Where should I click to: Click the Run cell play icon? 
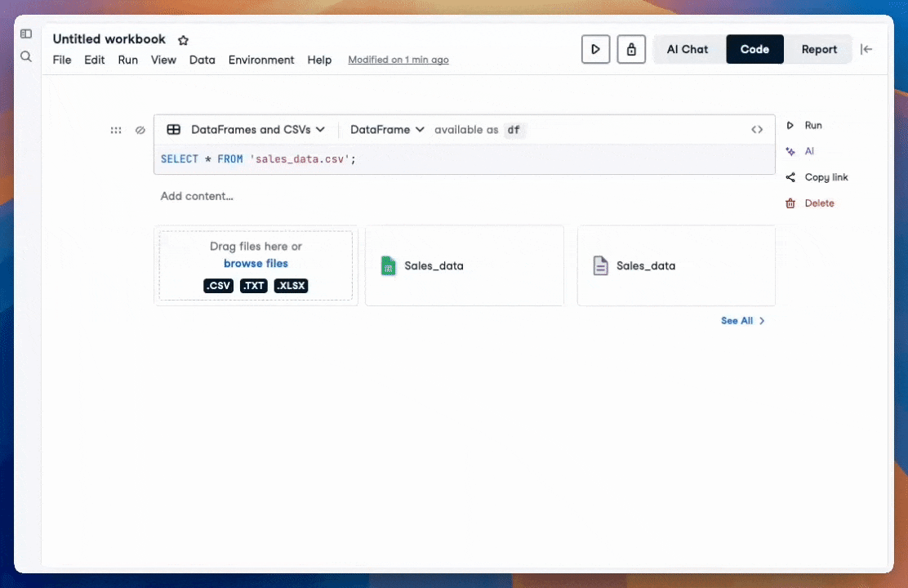790,126
